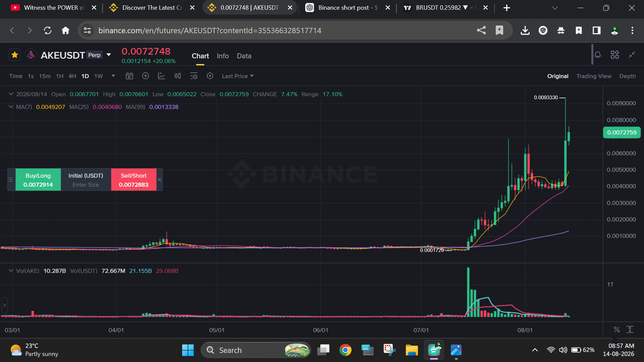Screen dimensions: 644x362
Task: Collapse the OHLC info row chevron
Action: coord(11,94)
